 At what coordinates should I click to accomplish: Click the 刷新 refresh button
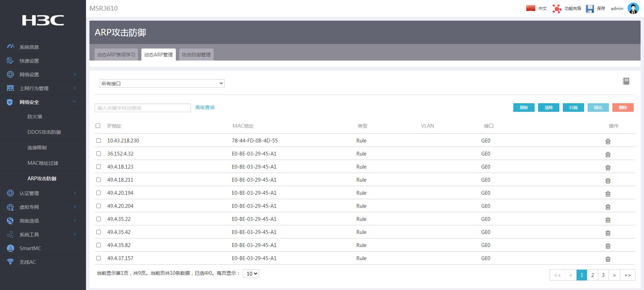(524, 107)
